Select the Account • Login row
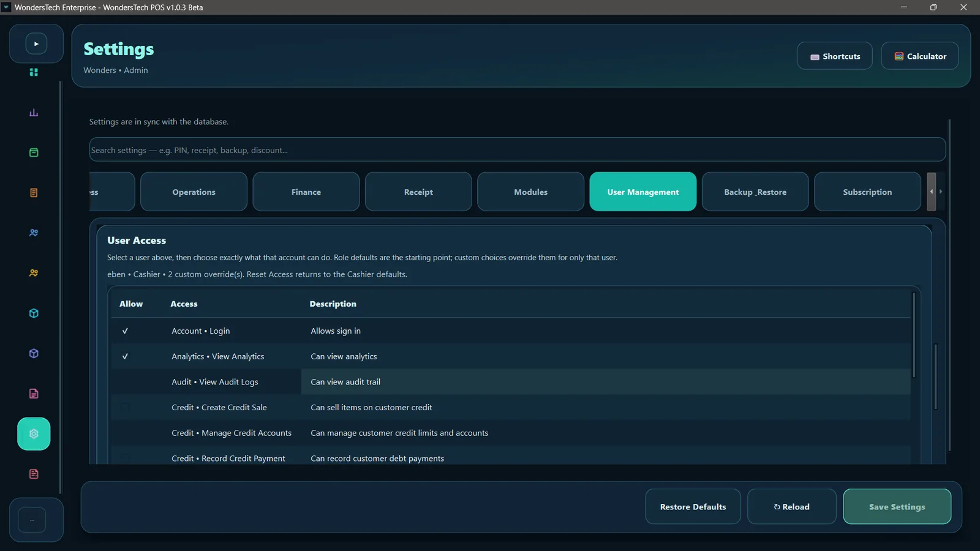The image size is (980, 551). click(x=511, y=331)
